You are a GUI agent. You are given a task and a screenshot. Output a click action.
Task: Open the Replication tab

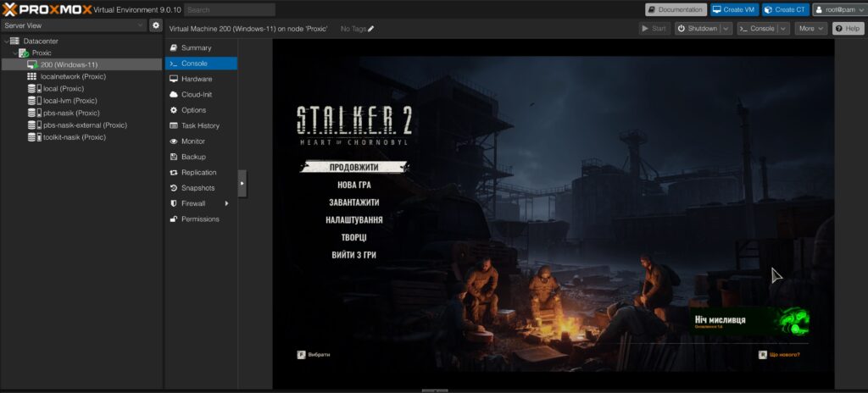pyautogui.click(x=201, y=172)
